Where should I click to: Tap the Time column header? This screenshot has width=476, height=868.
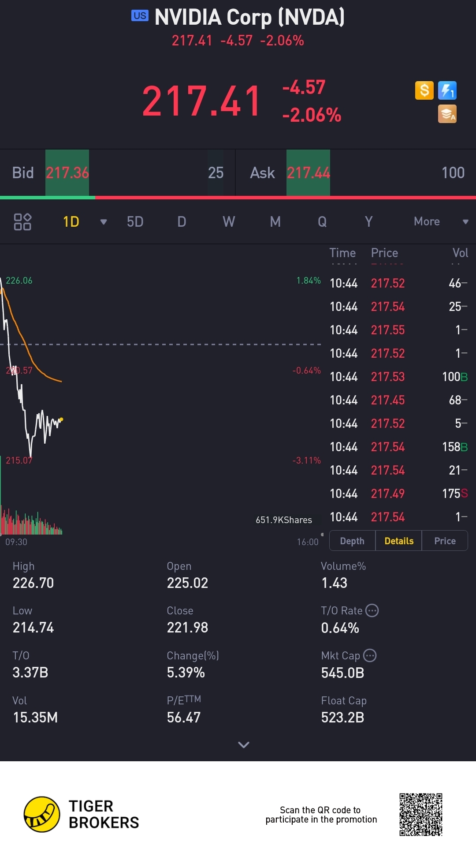click(x=342, y=253)
